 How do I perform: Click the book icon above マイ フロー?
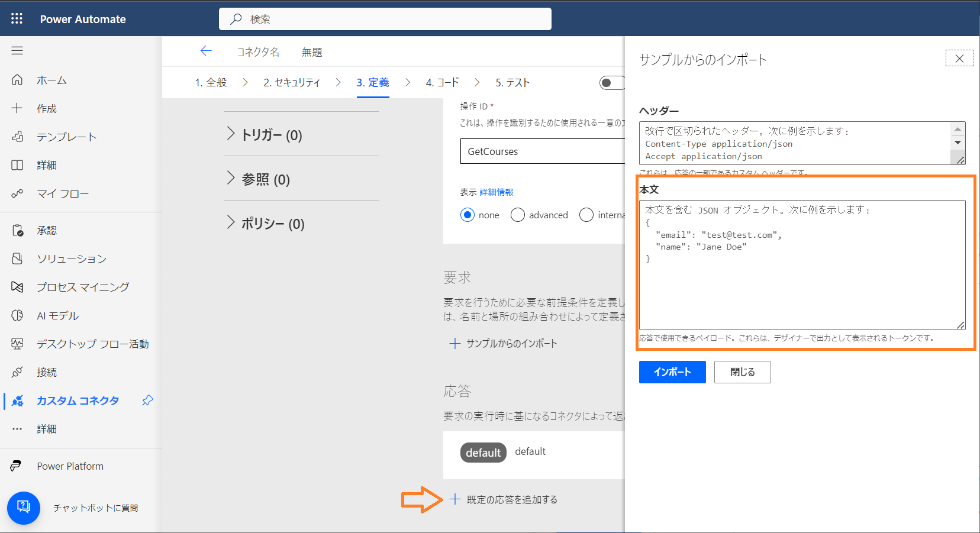point(17,164)
